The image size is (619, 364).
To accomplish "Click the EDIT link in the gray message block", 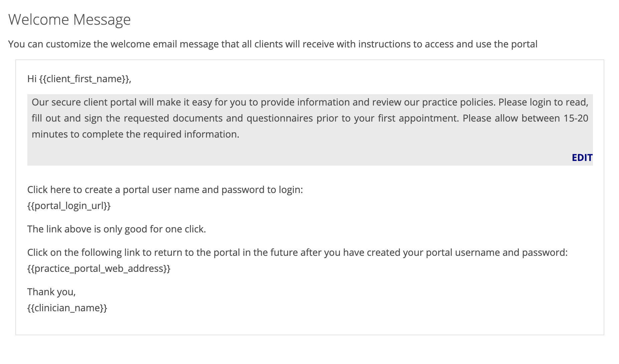I will [582, 158].
